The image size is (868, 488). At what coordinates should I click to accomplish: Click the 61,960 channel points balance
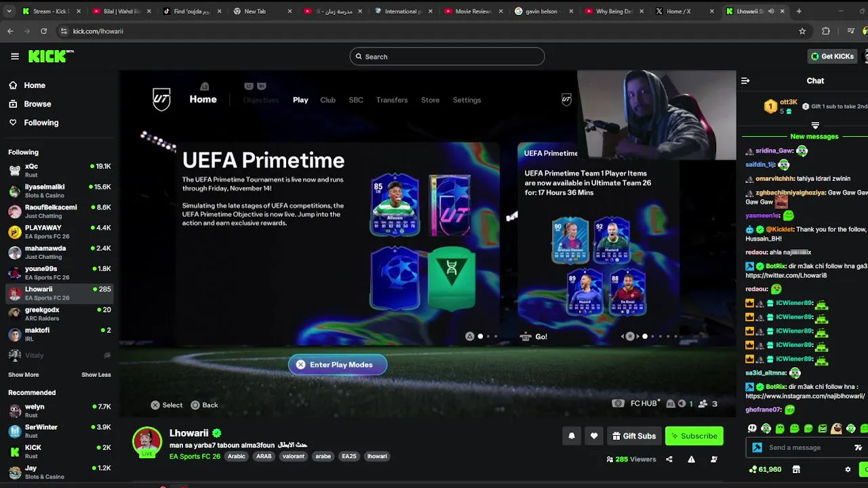tap(765, 469)
